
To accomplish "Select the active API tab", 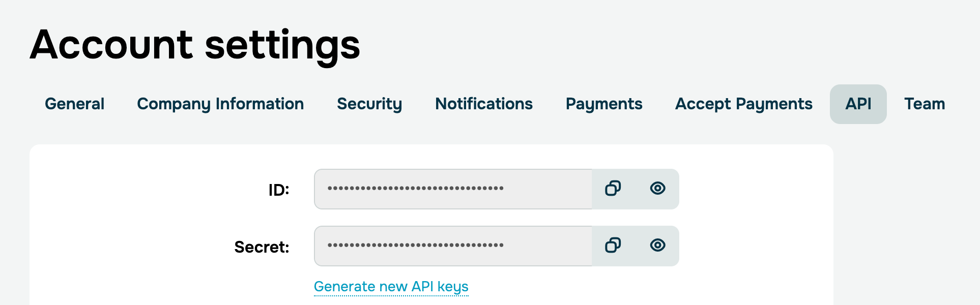I will click(x=858, y=104).
